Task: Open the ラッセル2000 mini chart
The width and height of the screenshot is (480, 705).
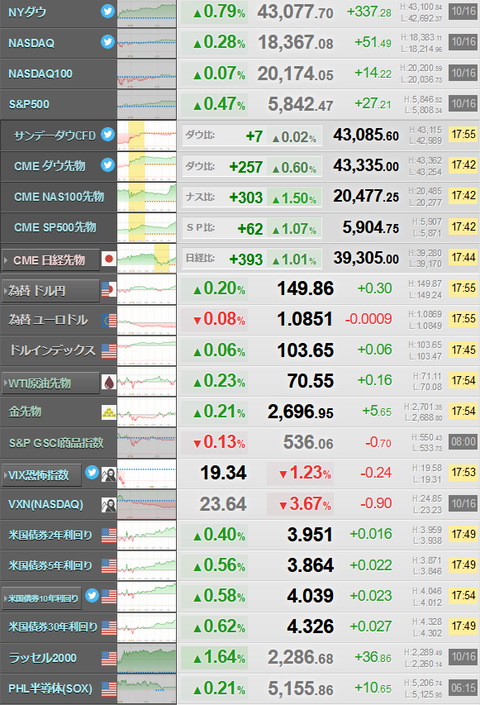Action: click(x=147, y=658)
